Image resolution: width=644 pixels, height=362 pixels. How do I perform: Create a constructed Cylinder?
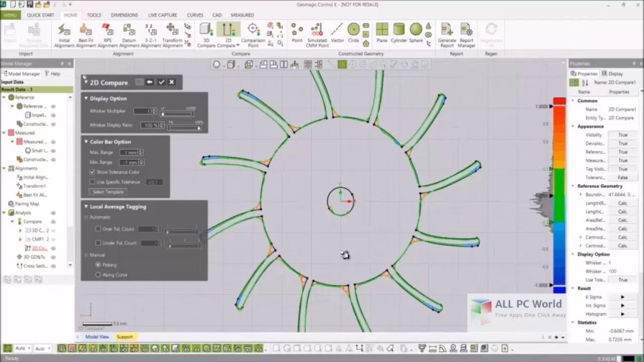pos(399,33)
